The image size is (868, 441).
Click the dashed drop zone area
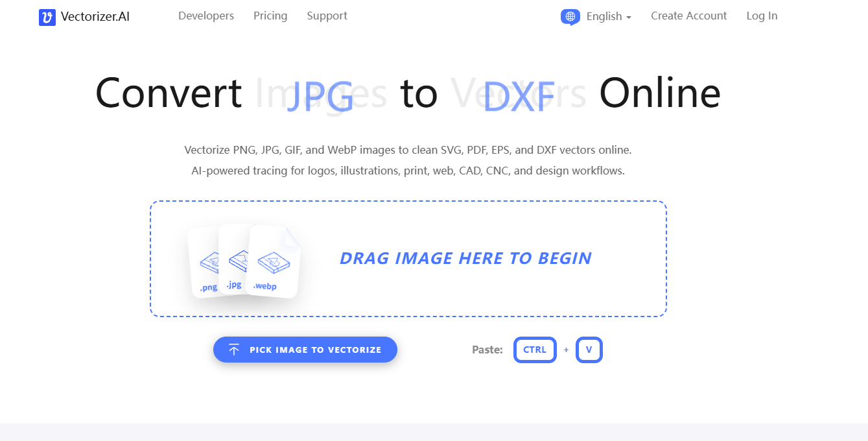(x=408, y=259)
